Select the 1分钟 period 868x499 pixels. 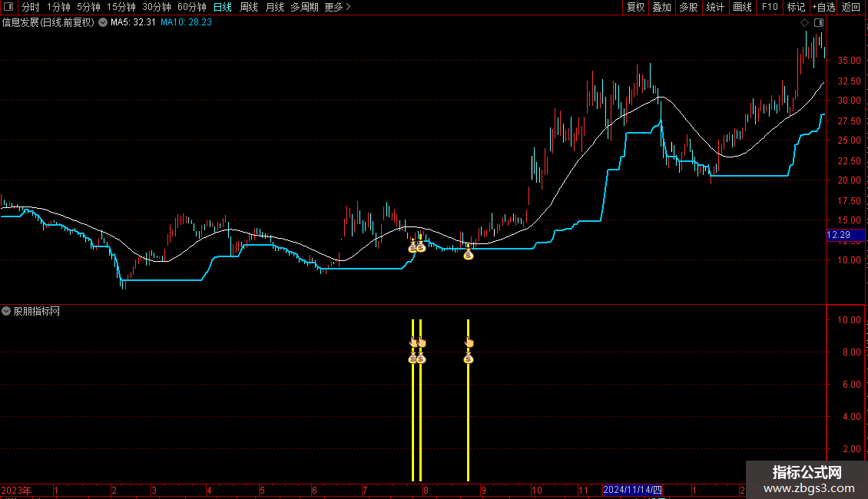coord(58,7)
